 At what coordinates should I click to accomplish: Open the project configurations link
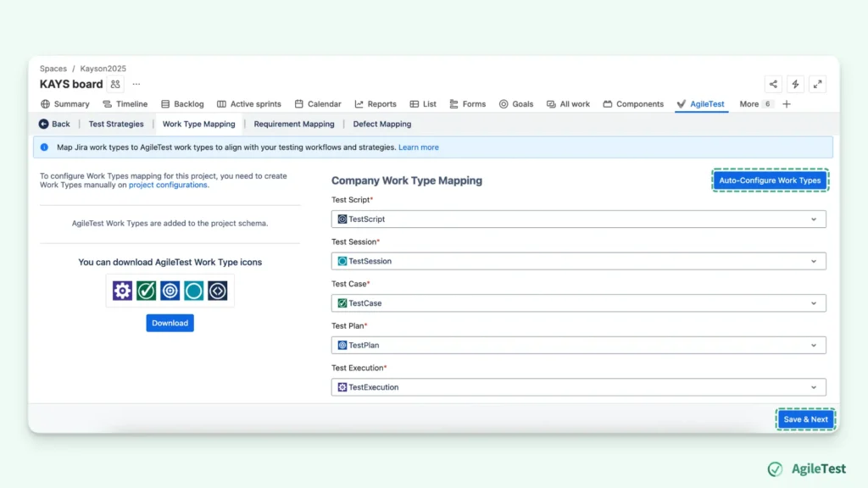point(169,185)
